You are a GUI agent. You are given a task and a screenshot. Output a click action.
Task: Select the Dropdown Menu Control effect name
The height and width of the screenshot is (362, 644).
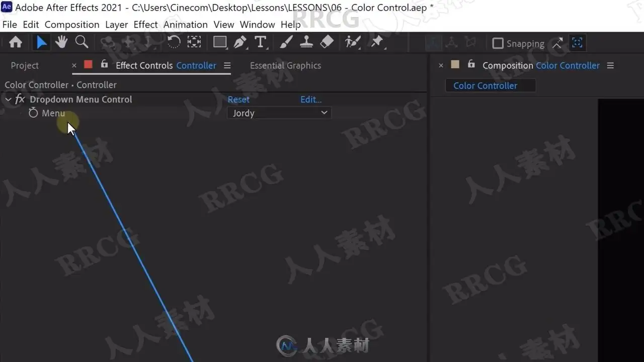pos(81,100)
